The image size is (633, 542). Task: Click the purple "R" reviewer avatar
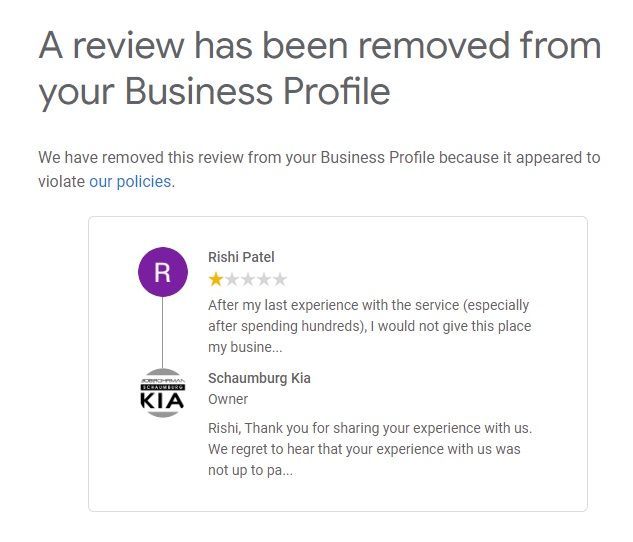coord(162,272)
